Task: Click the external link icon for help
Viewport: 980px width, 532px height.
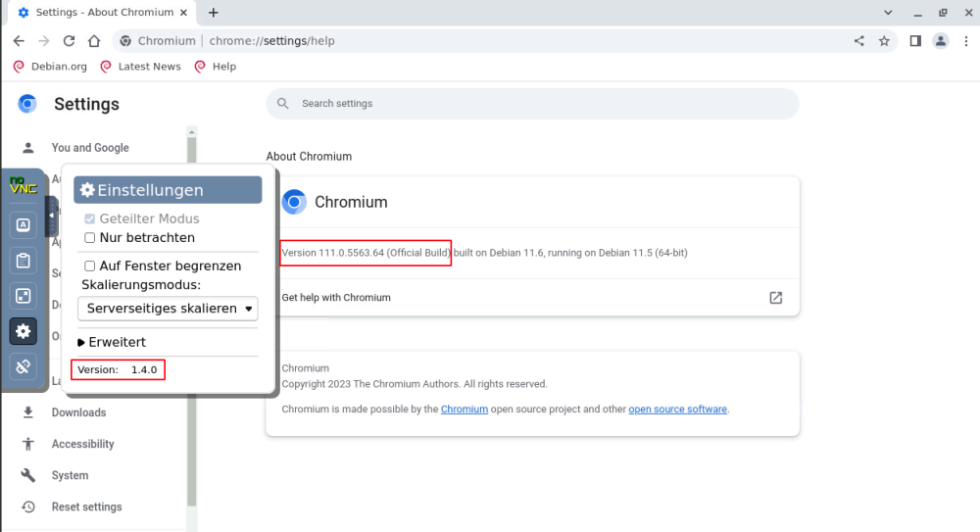Action: 775,298
